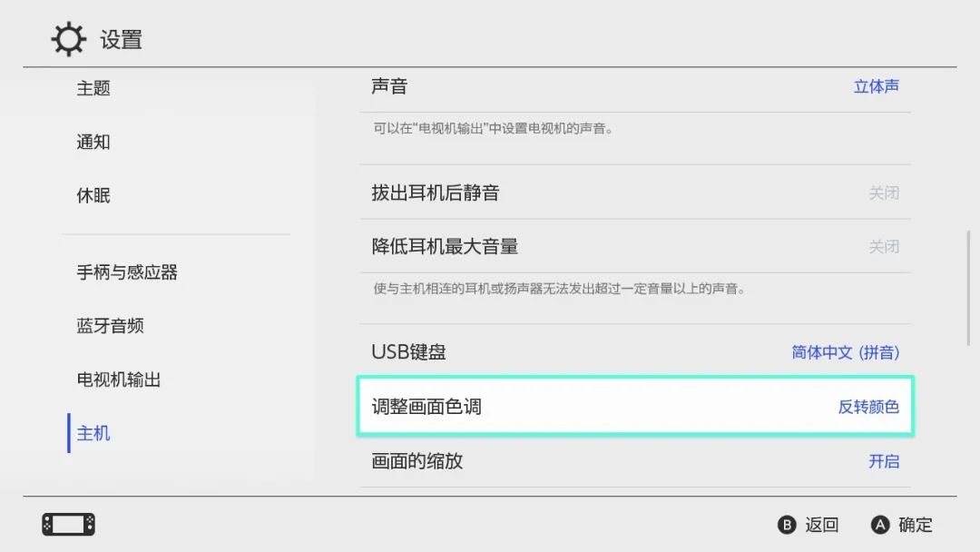This screenshot has width=980, height=552.
Task: Toggle 画面的缩放 on or off
Action: [x=635, y=461]
